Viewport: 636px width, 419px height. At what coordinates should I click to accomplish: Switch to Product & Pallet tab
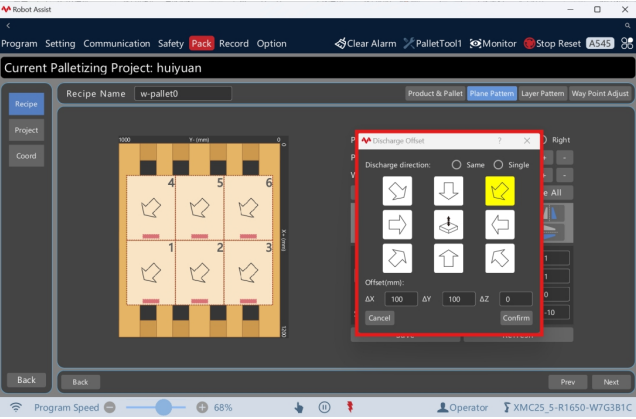tap(435, 93)
